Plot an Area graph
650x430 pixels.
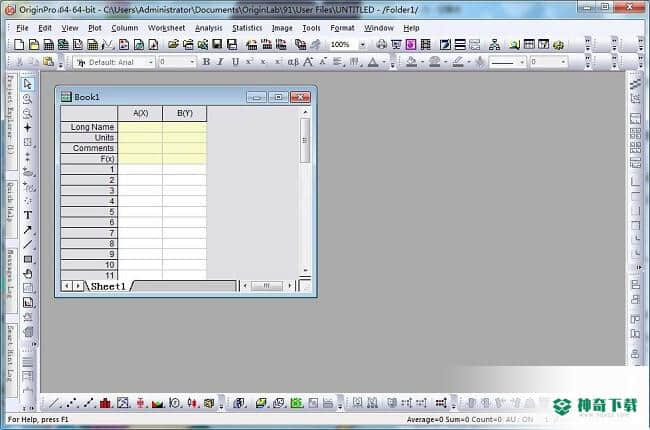(157, 403)
